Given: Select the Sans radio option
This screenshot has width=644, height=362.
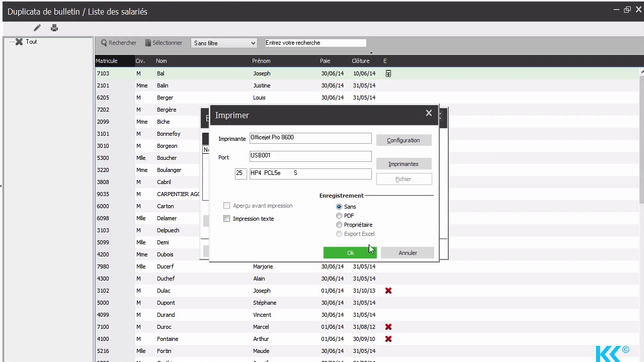Looking at the screenshot, I should 339,207.
